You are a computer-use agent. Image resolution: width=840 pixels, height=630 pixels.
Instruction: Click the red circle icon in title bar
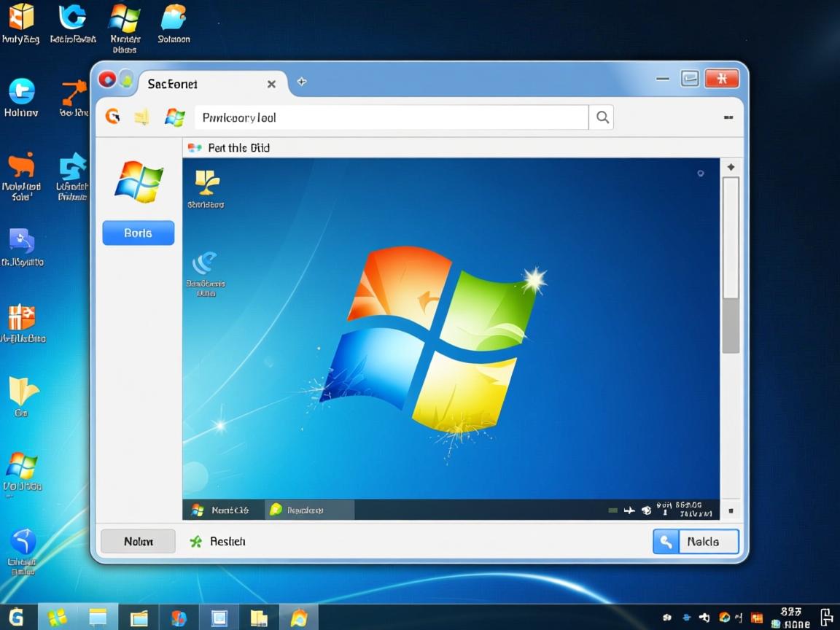(x=107, y=79)
